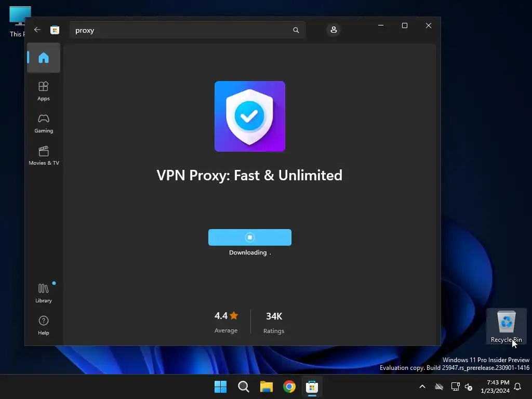
Task: Select the Recycle Bin desktop icon
Action: (506, 326)
